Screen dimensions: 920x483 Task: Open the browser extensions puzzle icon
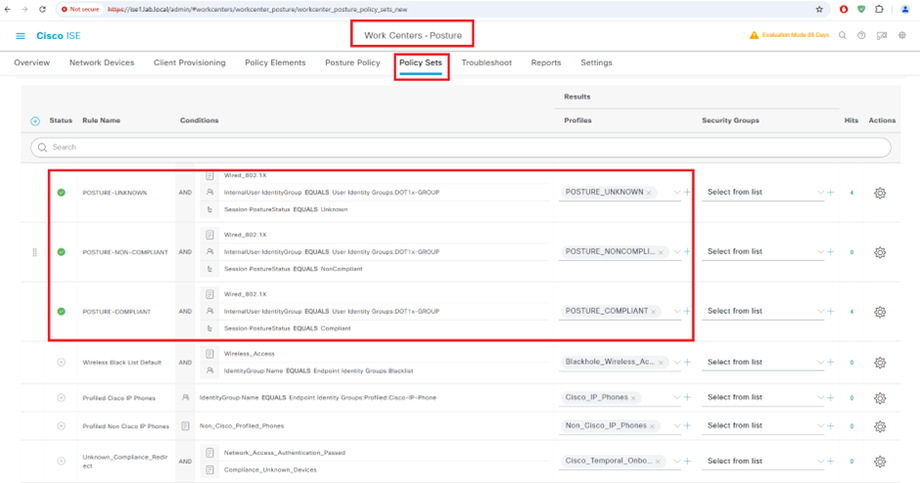tap(879, 9)
